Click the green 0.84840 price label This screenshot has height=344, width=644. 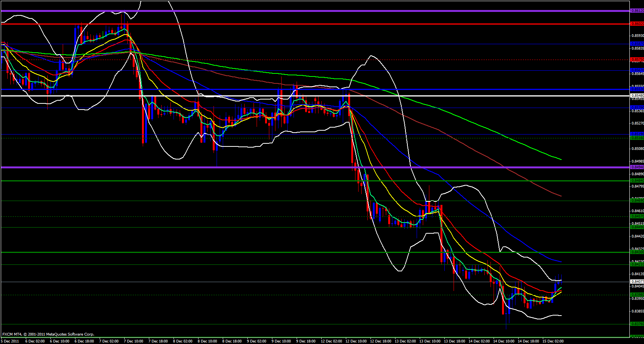(637, 181)
